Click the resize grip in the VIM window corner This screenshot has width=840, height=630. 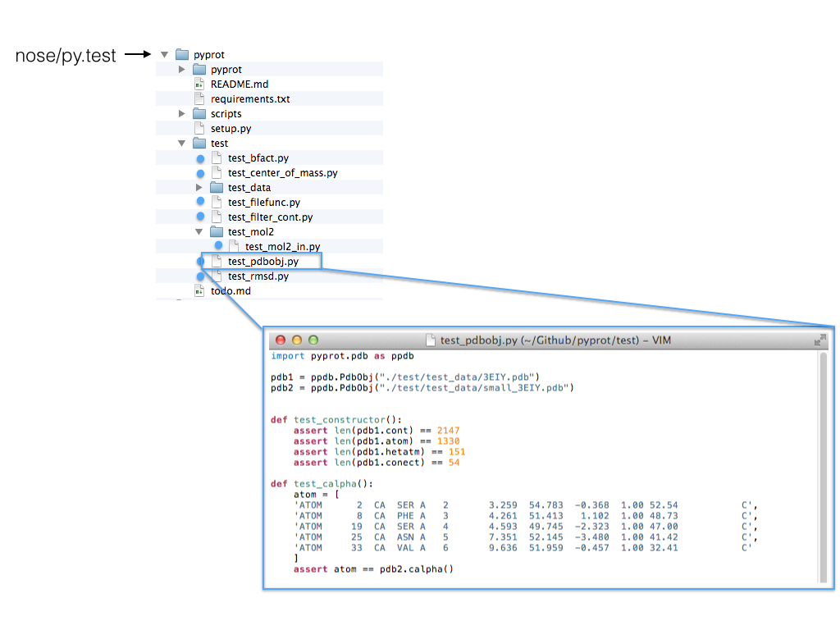[821, 340]
